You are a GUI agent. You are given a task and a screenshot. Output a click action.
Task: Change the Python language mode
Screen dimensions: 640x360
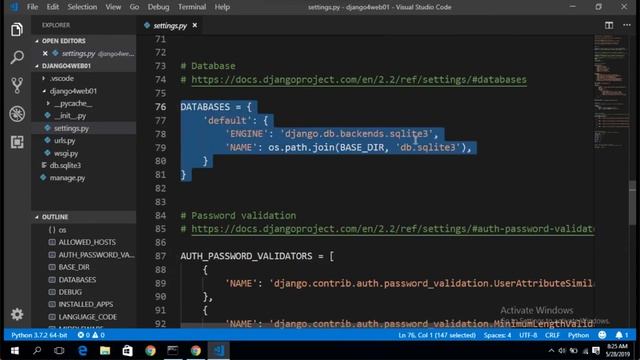click(578, 335)
